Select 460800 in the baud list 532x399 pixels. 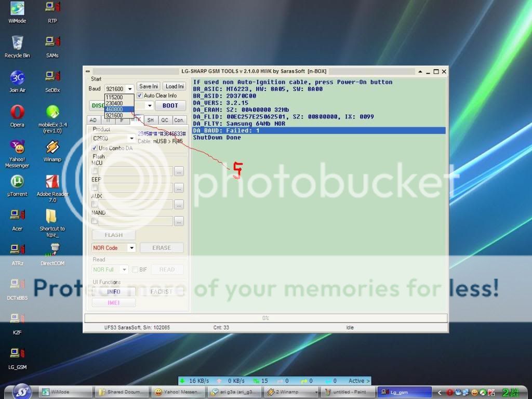pyautogui.click(x=119, y=109)
